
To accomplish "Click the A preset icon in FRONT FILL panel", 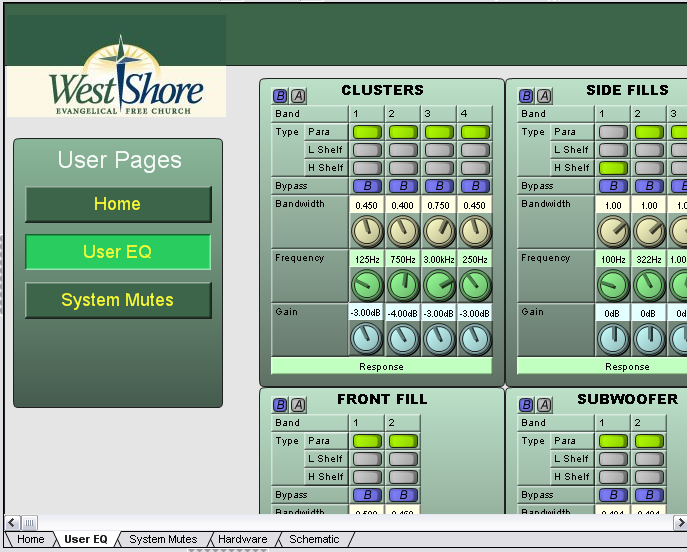I will [298, 405].
